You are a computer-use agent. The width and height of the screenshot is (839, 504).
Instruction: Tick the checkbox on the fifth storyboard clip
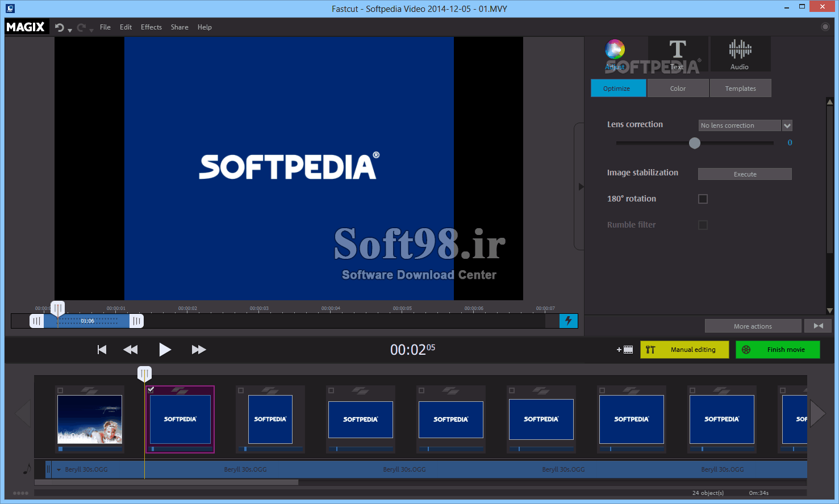[421, 390]
